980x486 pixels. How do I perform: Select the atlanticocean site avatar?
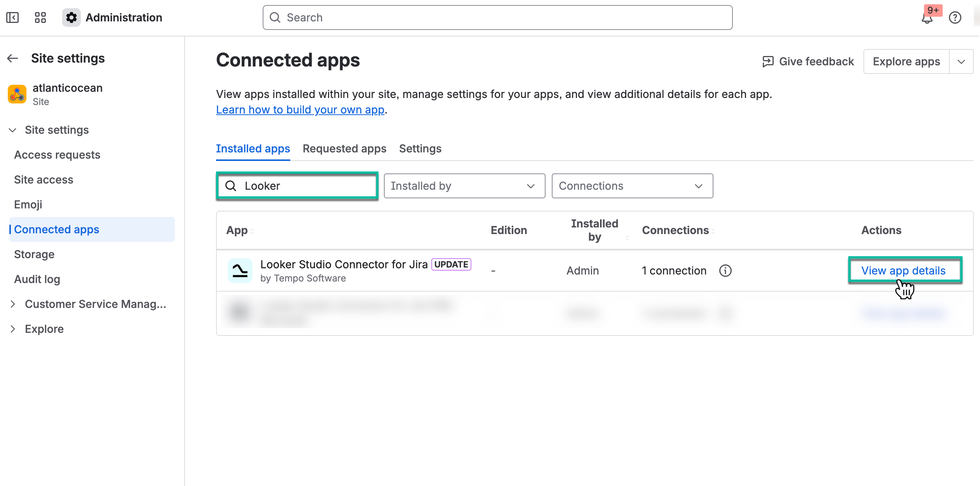point(17,93)
